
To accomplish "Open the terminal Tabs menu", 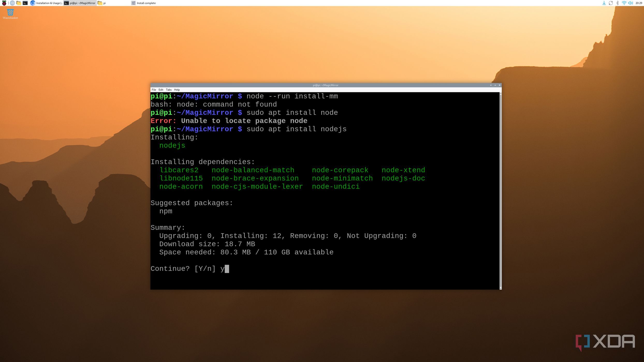I will coord(169,90).
